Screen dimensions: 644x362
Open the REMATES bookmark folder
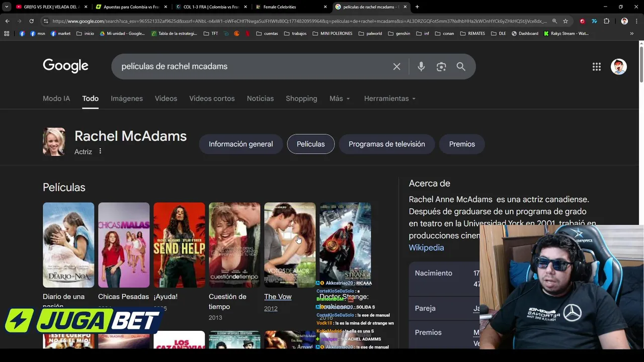click(x=472, y=34)
